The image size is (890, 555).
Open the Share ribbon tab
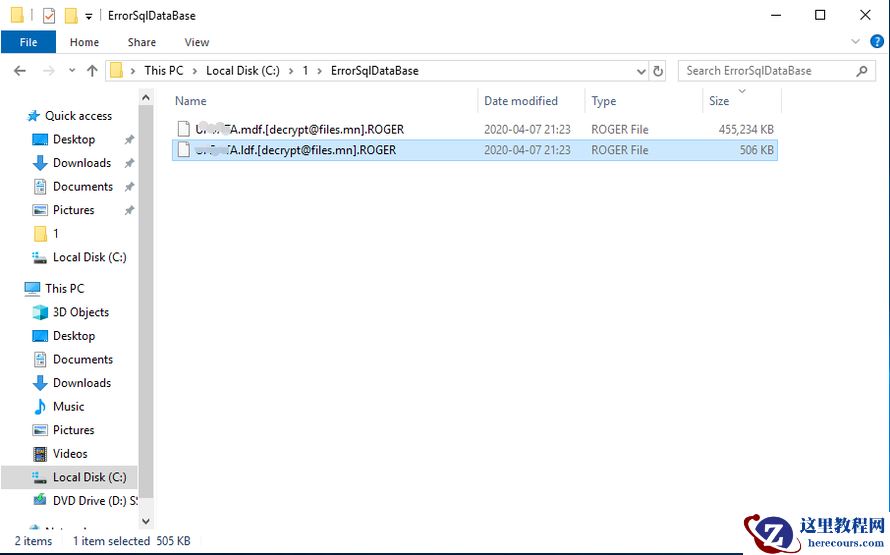[141, 42]
